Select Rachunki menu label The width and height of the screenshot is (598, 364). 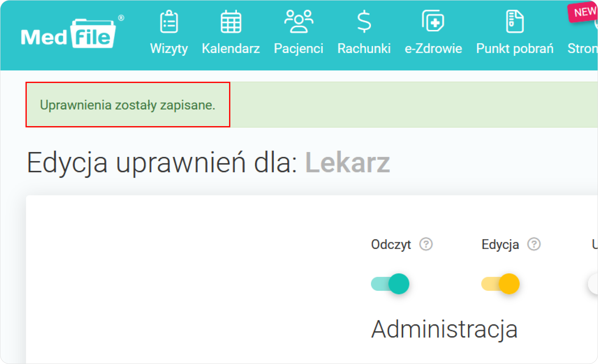pyautogui.click(x=364, y=48)
